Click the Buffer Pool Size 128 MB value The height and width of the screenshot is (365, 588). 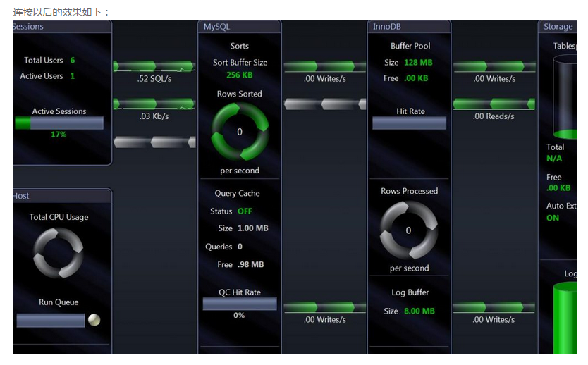pyautogui.click(x=418, y=63)
